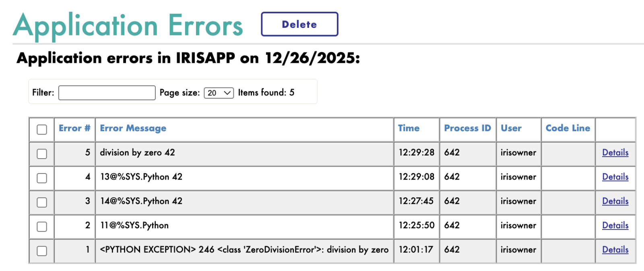Open Details for 14@%SYS.Python error
Screen dimensions: 644x271
615,201
